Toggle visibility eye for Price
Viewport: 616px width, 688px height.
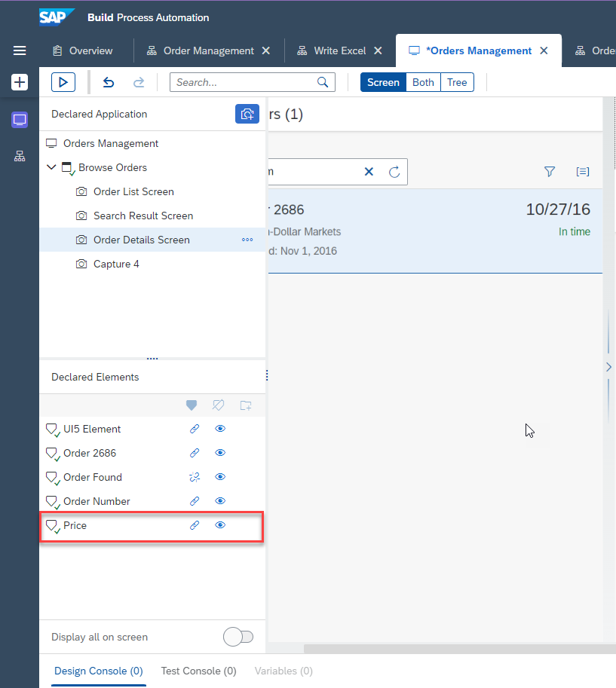pos(220,525)
